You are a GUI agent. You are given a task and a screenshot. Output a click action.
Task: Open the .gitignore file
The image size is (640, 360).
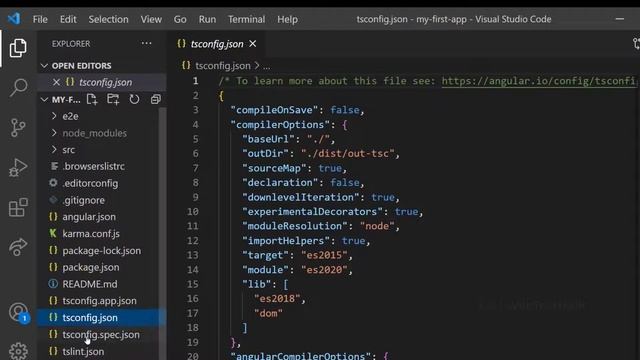[83, 200]
